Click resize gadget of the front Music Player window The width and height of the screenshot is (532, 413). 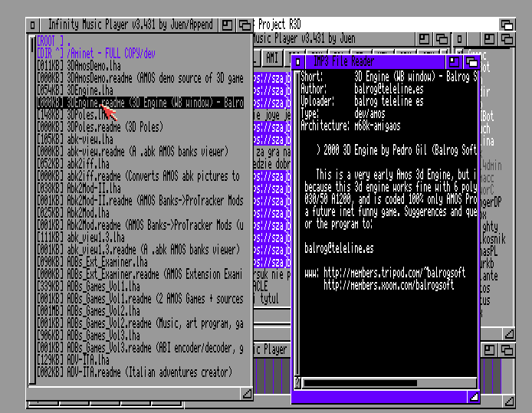pyautogui.click(x=247, y=394)
